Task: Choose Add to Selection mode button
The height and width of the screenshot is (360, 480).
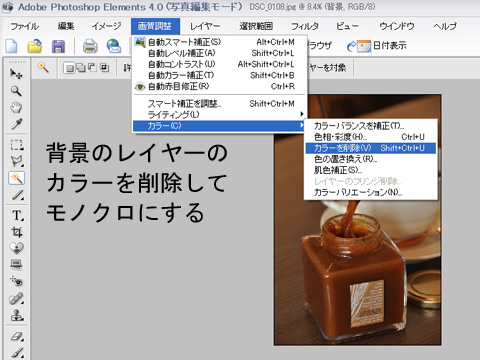Action: point(81,68)
